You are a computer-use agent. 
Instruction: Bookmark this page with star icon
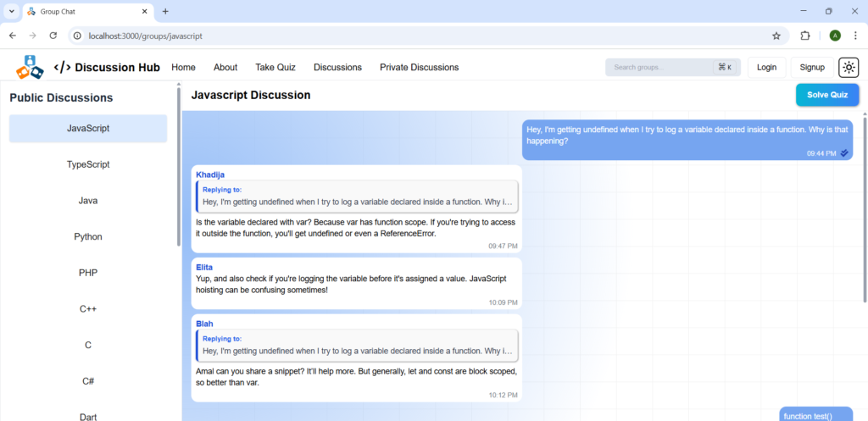coord(776,36)
